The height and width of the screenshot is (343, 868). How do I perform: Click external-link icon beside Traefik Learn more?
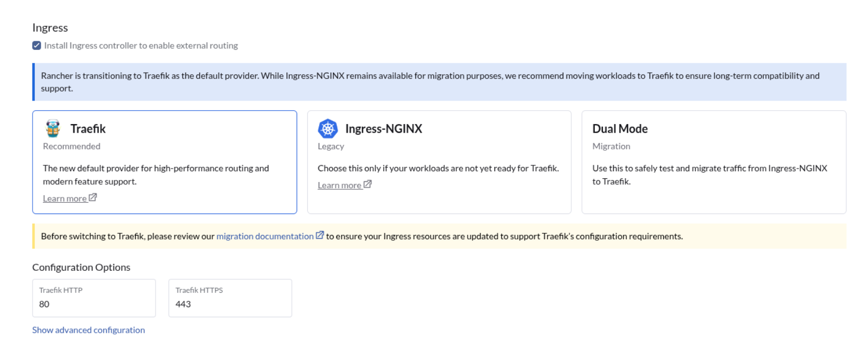click(92, 197)
